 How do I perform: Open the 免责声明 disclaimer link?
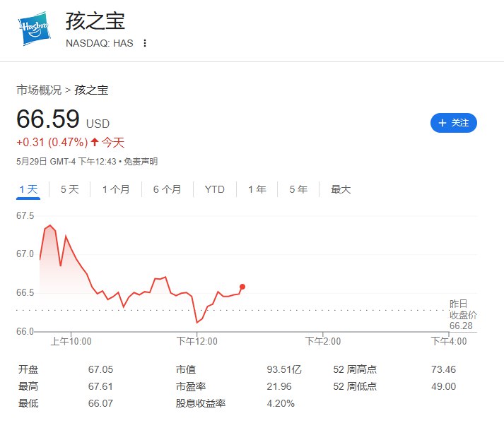click(141, 161)
